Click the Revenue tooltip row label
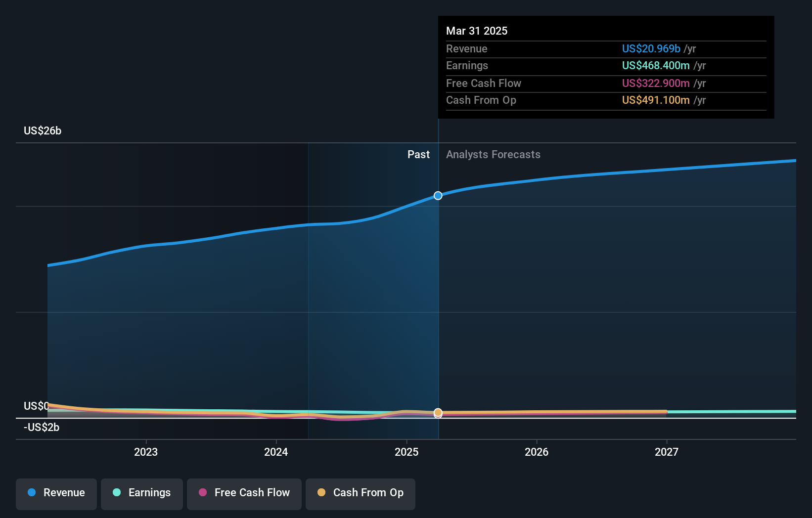Viewport: 812px width, 518px height. pos(467,48)
